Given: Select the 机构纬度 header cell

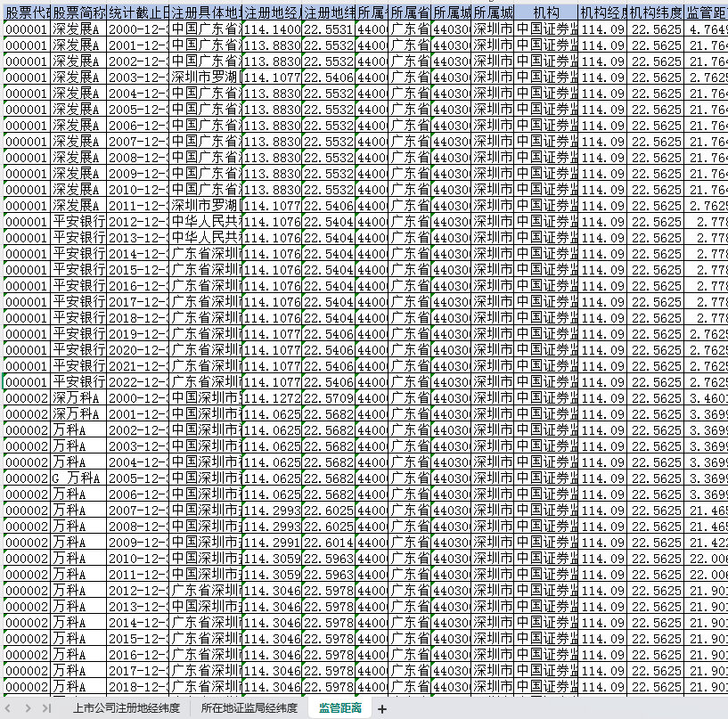Looking at the screenshot, I should click(656, 13).
